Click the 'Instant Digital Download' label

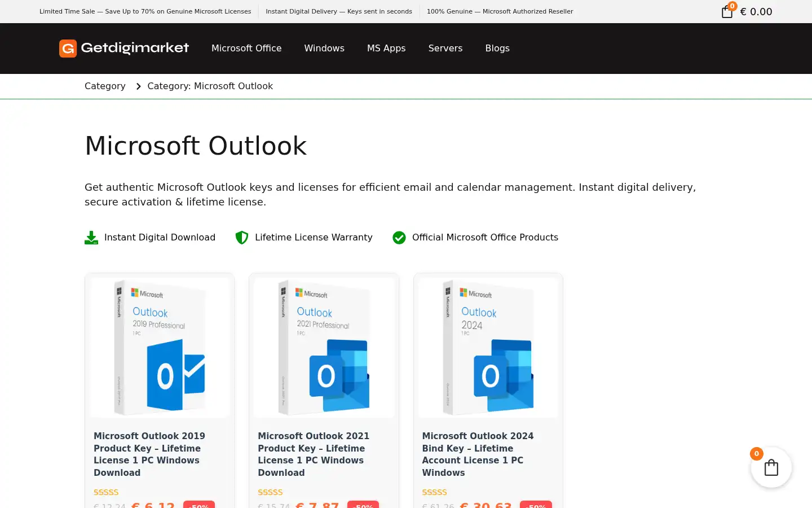(160, 238)
